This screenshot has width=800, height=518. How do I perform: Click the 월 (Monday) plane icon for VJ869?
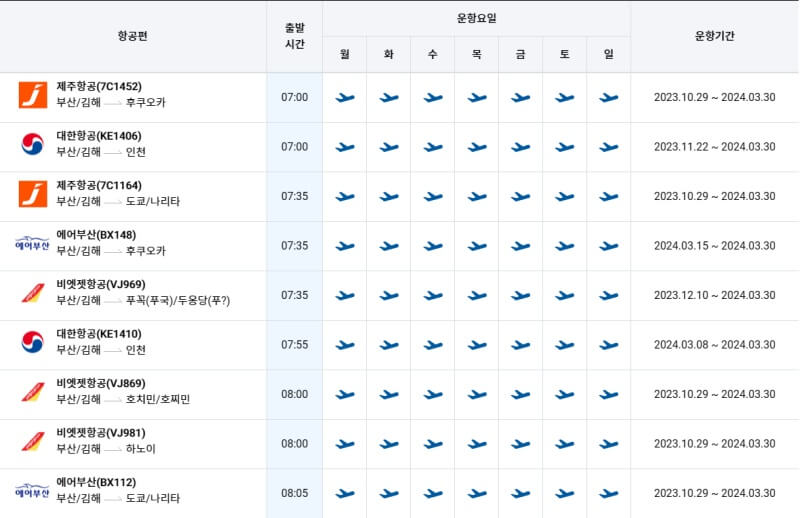coord(345,394)
